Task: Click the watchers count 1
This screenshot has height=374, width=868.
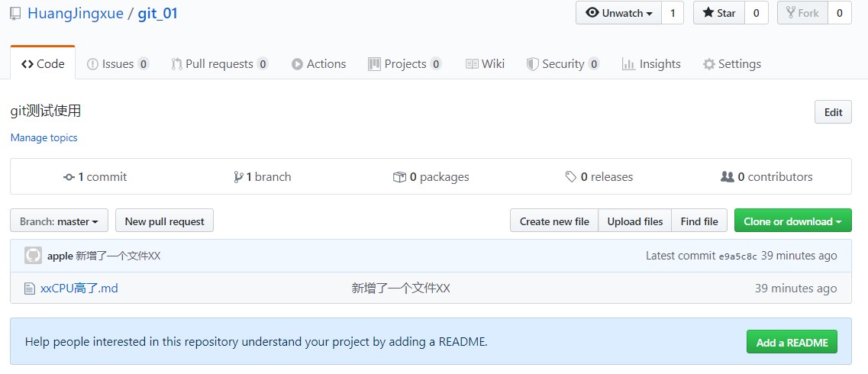Action: click(673, 13)
